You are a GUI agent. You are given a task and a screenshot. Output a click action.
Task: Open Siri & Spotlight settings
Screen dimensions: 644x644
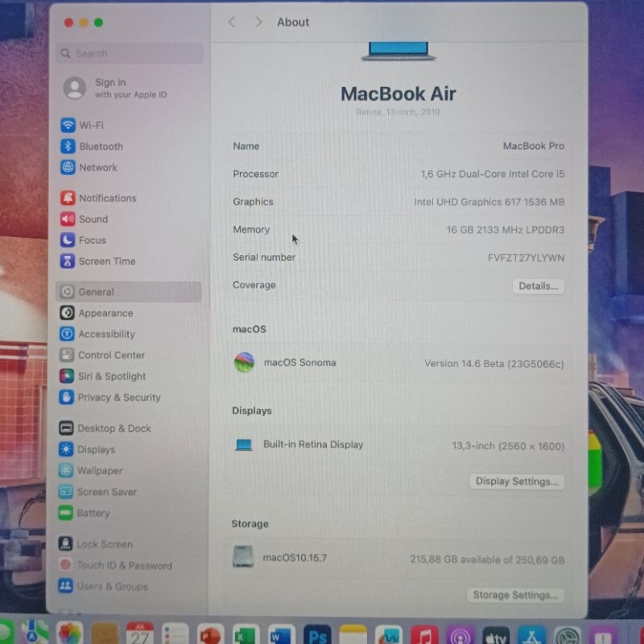pos(111,377)
